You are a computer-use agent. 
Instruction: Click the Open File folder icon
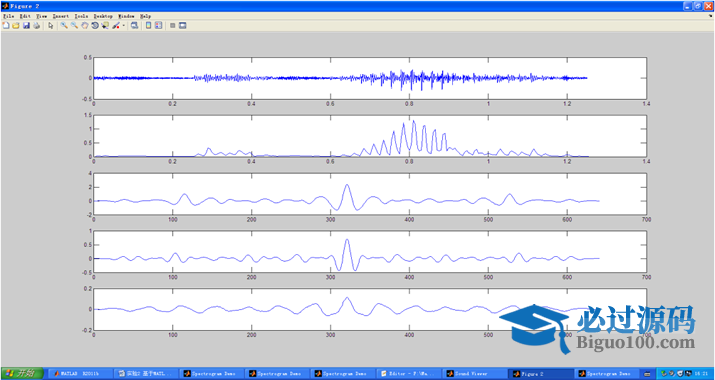16,26
